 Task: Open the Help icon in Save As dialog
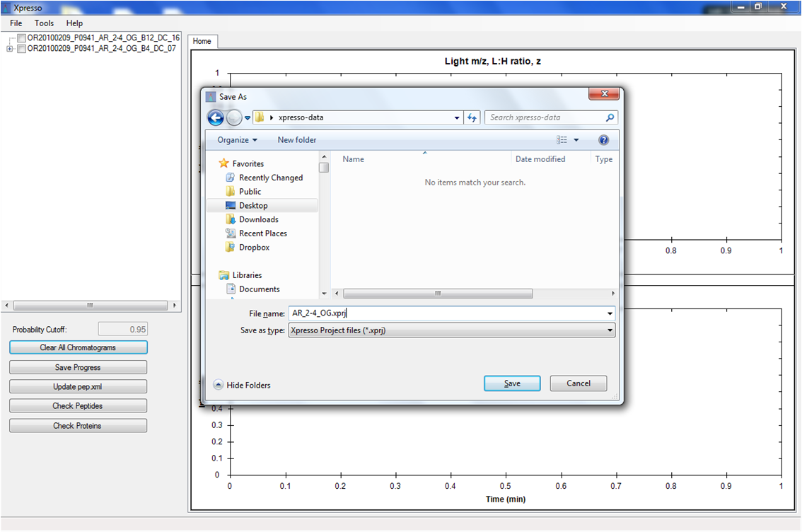[x=603, y=140]
